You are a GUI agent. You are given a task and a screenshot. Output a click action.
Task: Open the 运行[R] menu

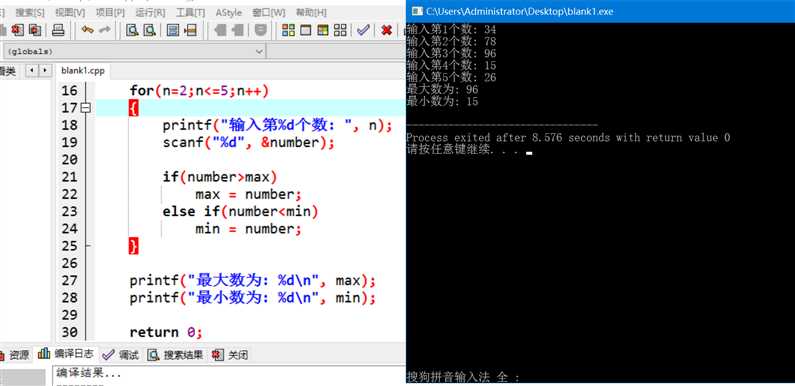click(150, 12)
